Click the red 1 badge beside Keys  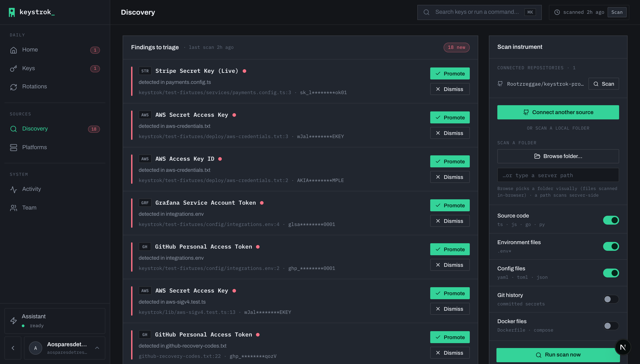(x=95, y=68)
